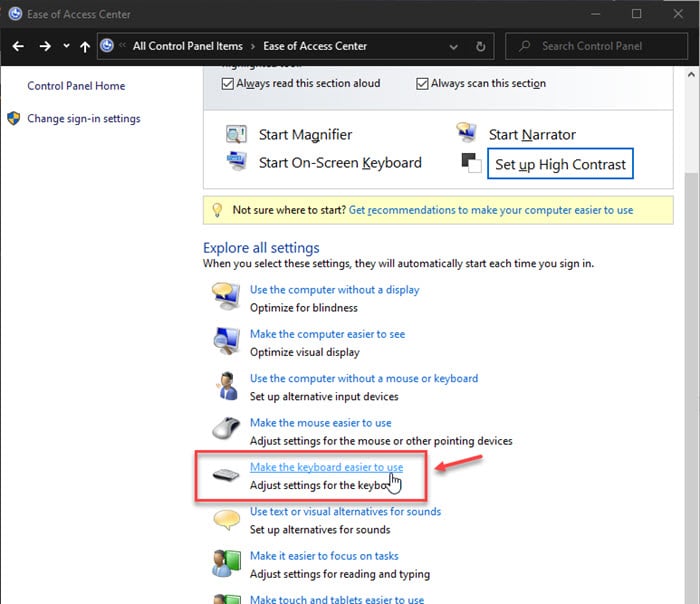This screenshot has height=604, width=700.
Task: Click the keyboard icon
Action: pos(226,475)
